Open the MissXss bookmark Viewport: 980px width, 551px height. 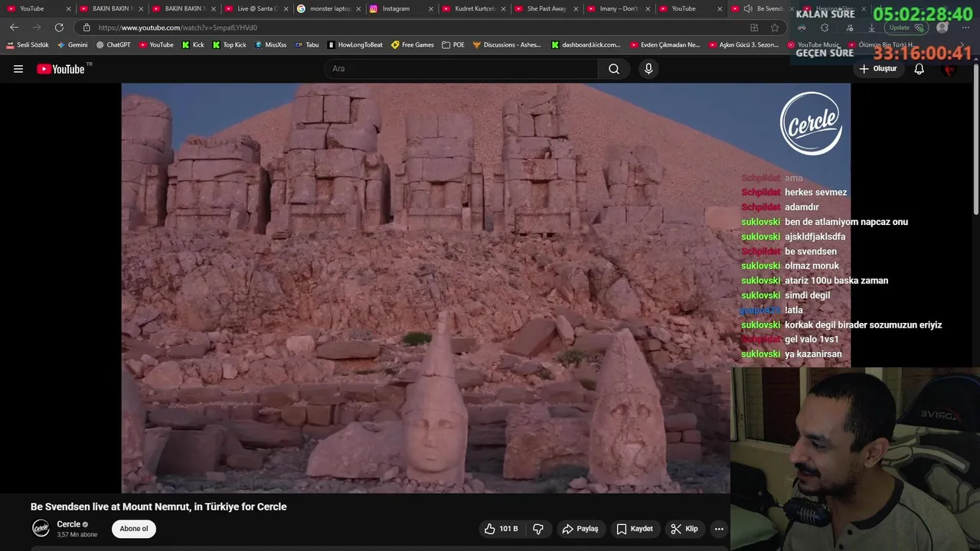click(270, 45)
